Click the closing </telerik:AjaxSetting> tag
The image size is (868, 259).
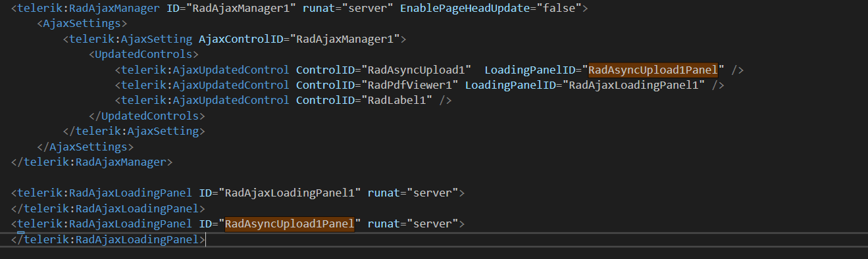[x=134, y=131]
